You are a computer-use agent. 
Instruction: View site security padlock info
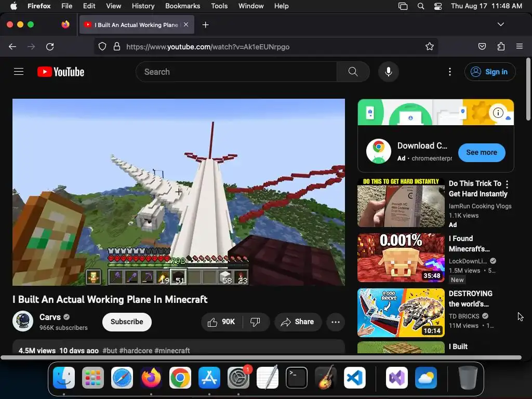tap(117, 46)
